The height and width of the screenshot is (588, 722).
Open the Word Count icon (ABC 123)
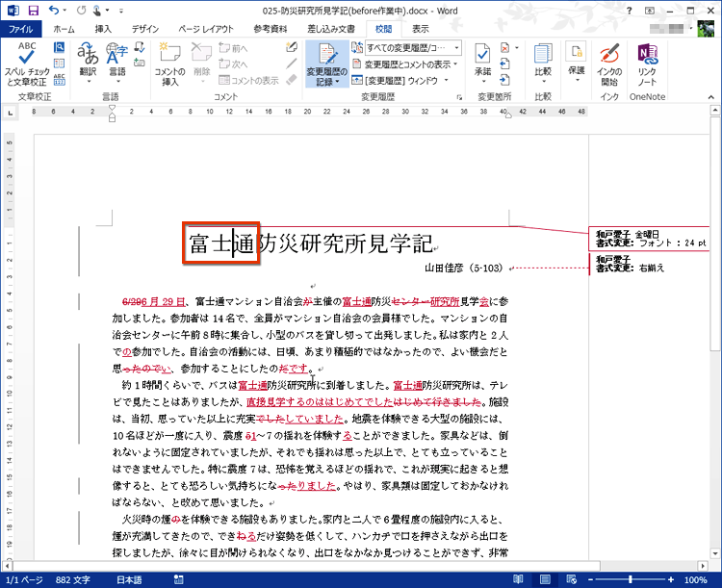pyautogui.click(x=59, y=79)
